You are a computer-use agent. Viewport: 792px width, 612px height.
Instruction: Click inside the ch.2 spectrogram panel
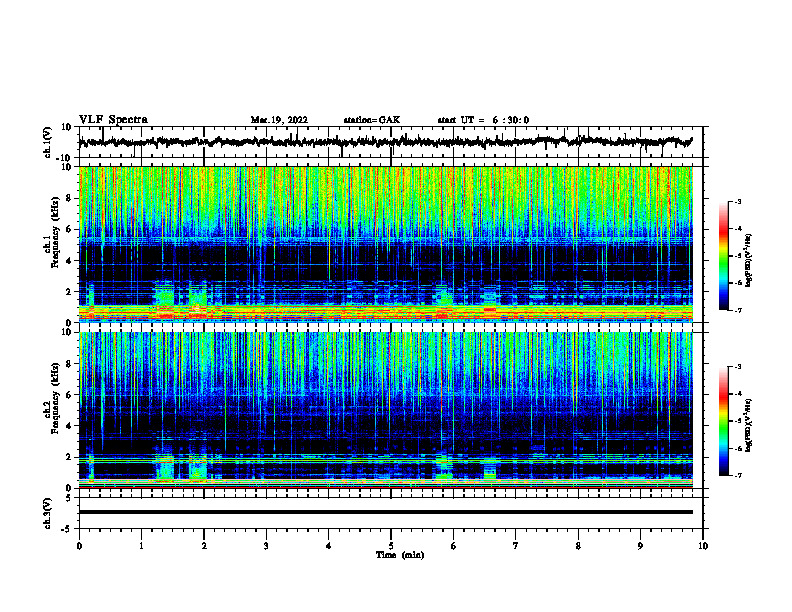[x=385, y=410]
